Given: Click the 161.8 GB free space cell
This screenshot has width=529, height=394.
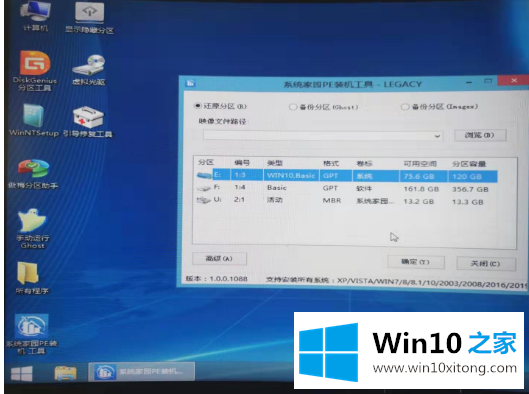Looking at the screenshot, I should click(421, 189).
